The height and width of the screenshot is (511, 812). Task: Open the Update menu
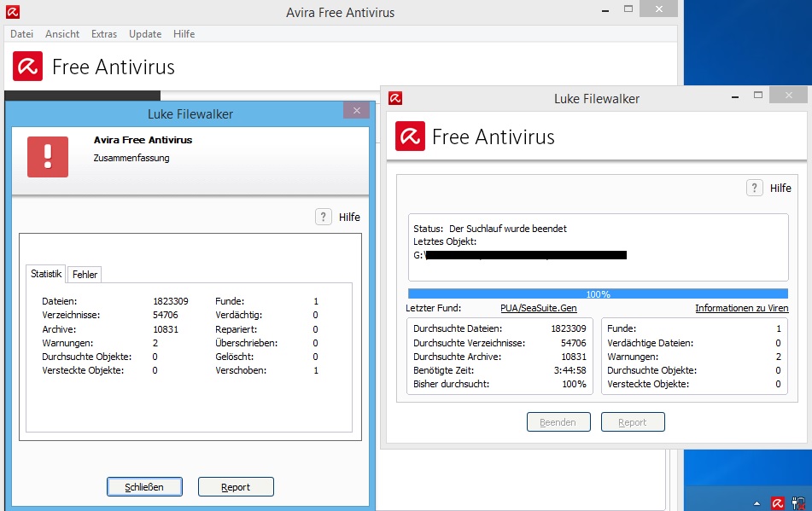145,33
